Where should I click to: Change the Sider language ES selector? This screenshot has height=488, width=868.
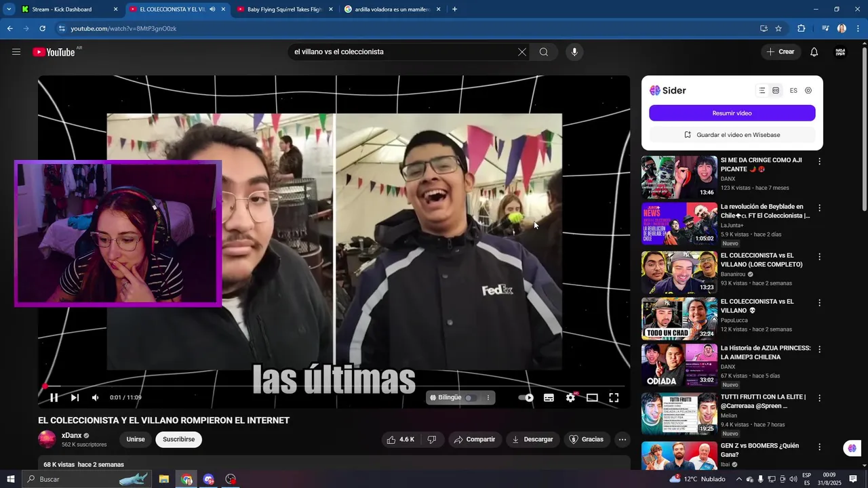click(x=793, y=90)
